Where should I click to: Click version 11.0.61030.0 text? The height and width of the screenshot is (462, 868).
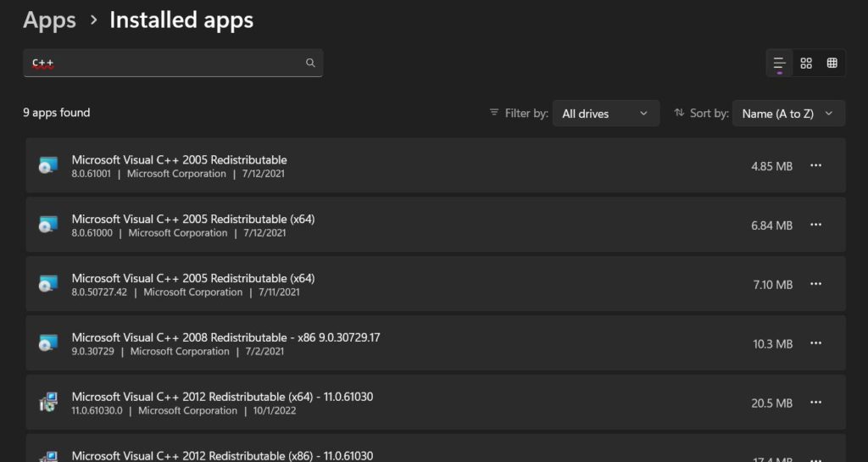(x=97, y=410)
